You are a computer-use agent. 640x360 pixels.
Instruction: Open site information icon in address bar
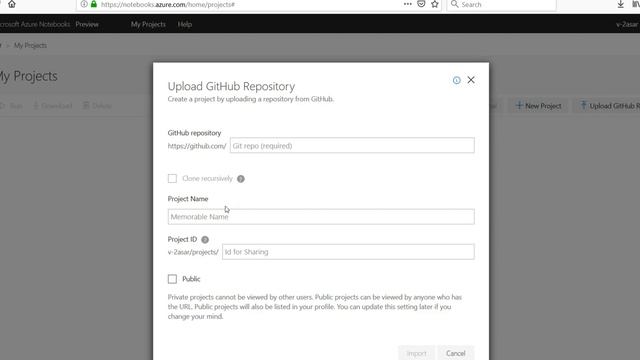point(84,4)
